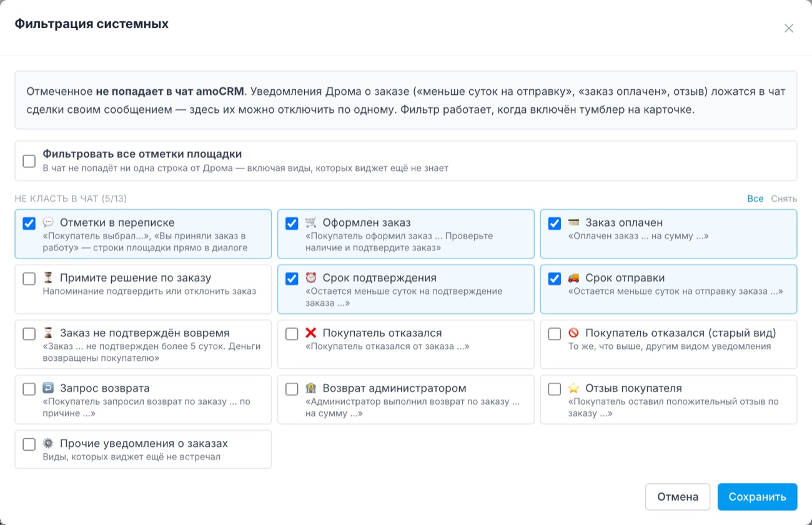812x525 pixels.
Task: Click the star icon beside Отзыв покупателя
Action: click(573, 388)
